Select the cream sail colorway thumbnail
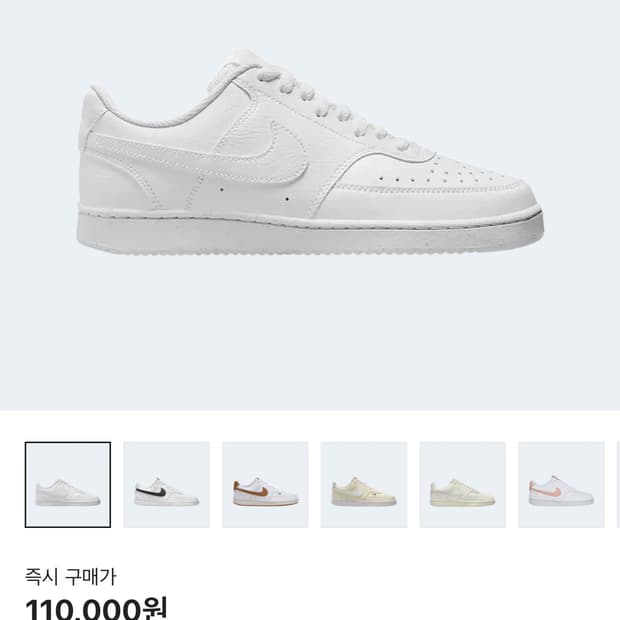620x620 pixels. 462,485
